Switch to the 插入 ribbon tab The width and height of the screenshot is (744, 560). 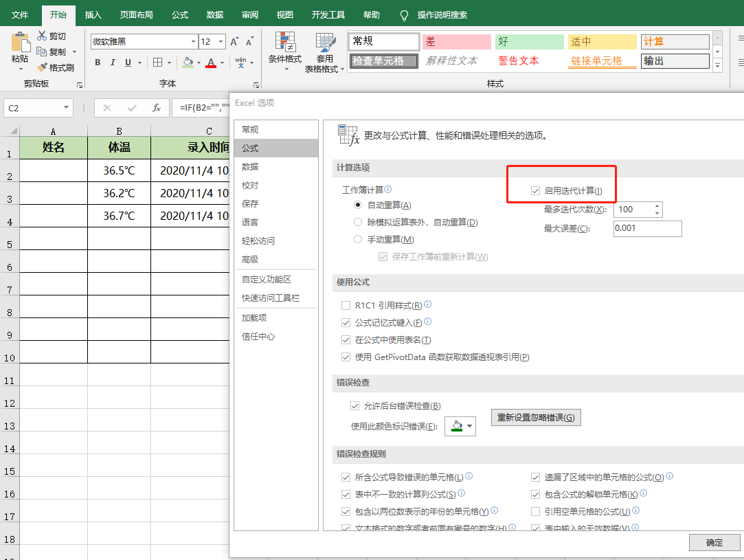(x=93, y=14)
